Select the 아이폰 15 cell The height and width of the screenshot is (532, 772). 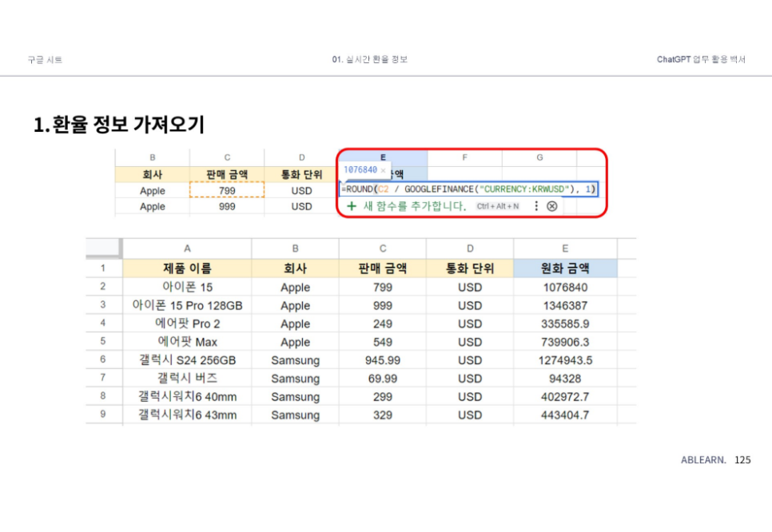[x=187, y=287]
